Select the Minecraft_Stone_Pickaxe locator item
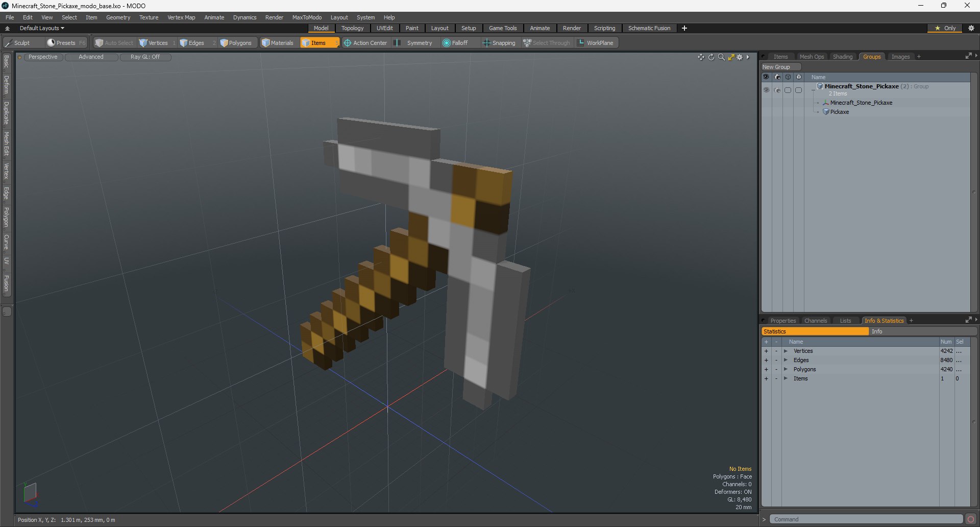 (861, 103)
